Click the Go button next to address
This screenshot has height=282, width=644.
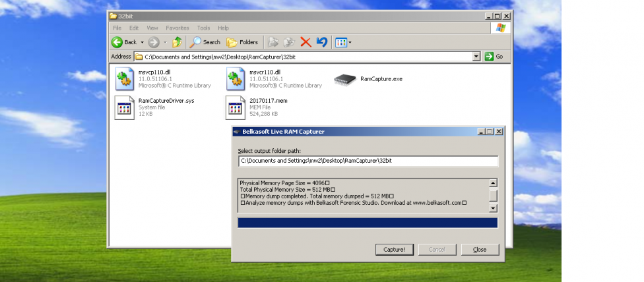pyautogui.click(x=494, y=57)
